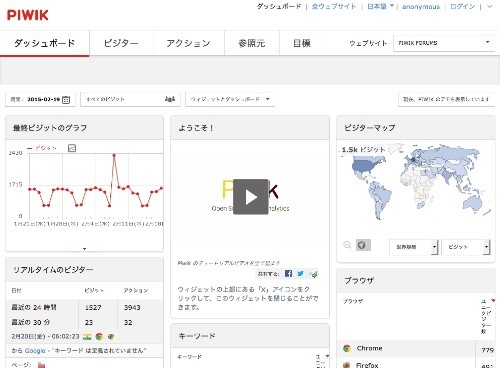
Task: Click the Firefox browser row
Action: 416,364
